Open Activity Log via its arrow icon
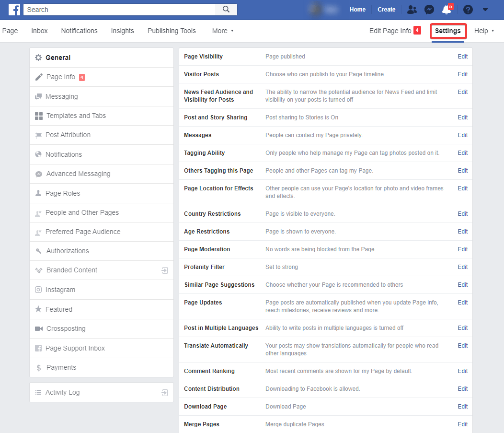The width and height of the screenshot is (504, 433). 164,392
